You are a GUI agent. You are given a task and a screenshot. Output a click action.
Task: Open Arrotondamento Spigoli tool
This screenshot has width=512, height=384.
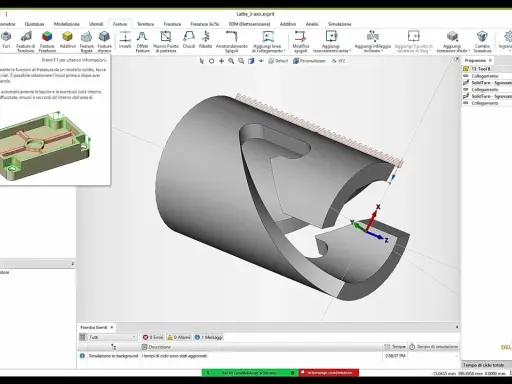pyautogui.click(x=232, y=41)
